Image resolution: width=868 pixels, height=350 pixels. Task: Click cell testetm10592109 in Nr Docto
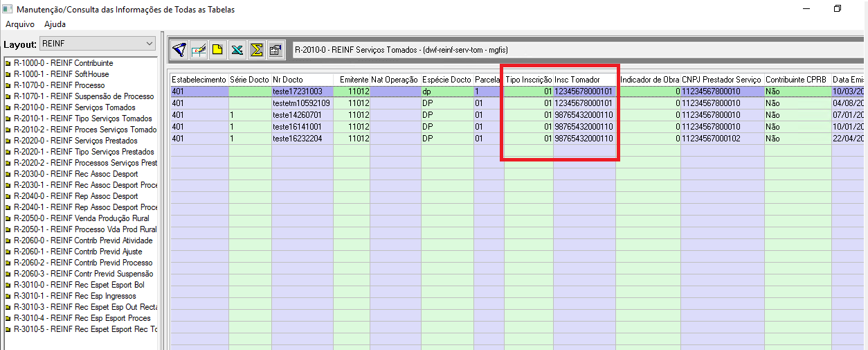coord(302,103)
